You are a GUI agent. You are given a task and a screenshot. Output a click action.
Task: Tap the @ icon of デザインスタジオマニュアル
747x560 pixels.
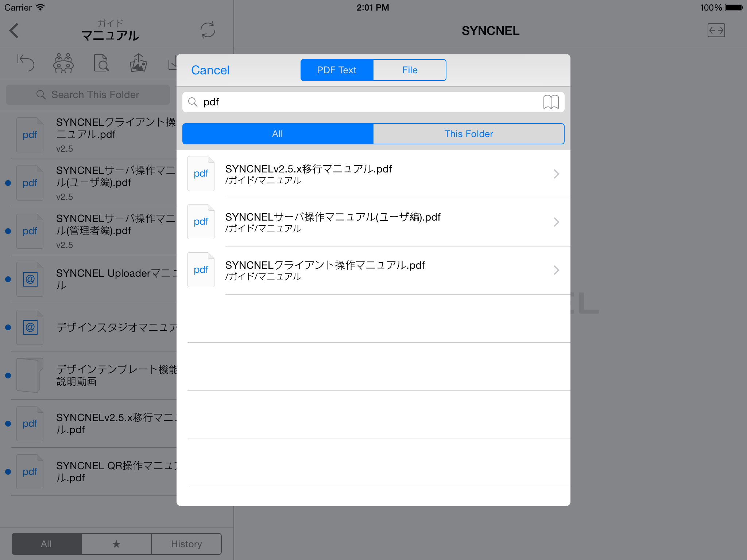(x=30, y=327)
